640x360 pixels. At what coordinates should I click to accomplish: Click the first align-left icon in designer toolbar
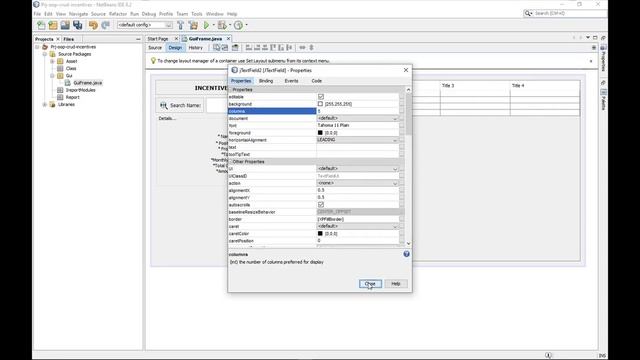tap(249, 48)
